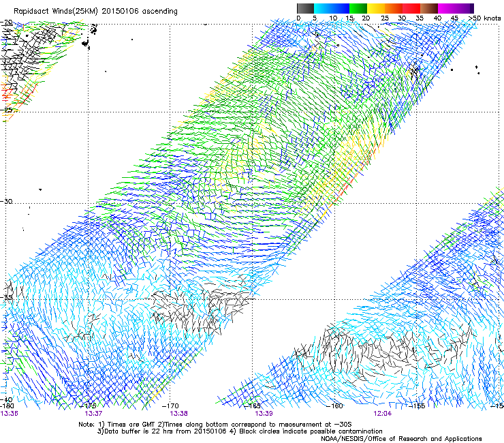The image size is (504, 443).
Task: Select the orange 25-30 knots legend segment
Action: (394, 8)
